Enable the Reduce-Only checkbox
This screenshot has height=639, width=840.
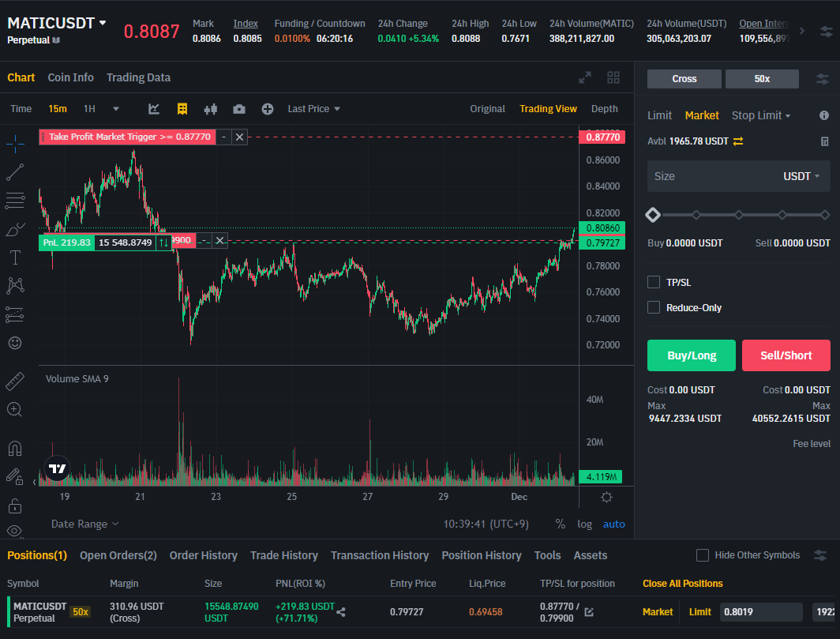[x=654, y=307]
